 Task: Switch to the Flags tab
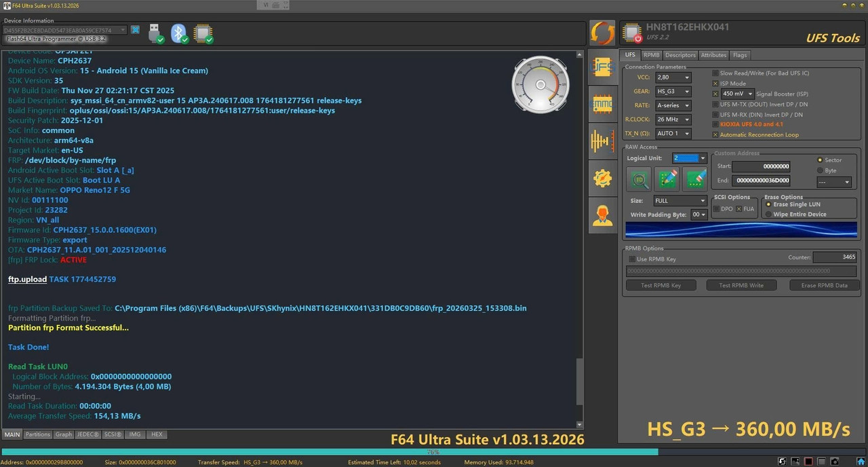coord(740,55)
